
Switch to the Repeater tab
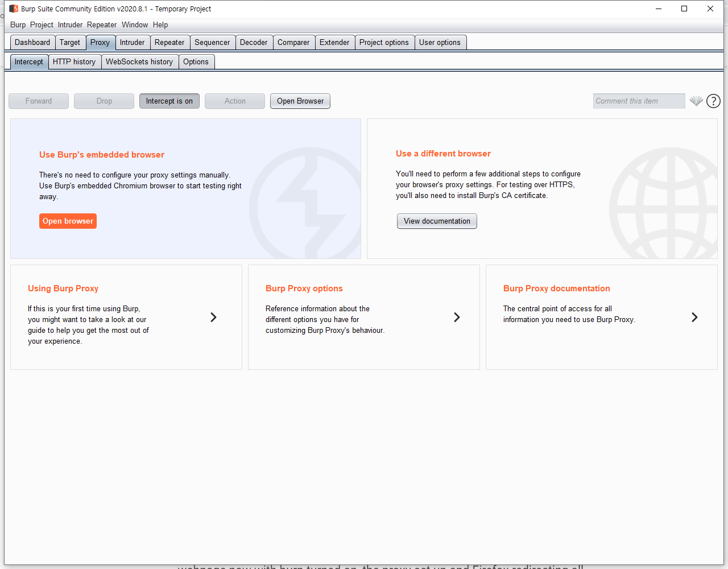[169, 42]
